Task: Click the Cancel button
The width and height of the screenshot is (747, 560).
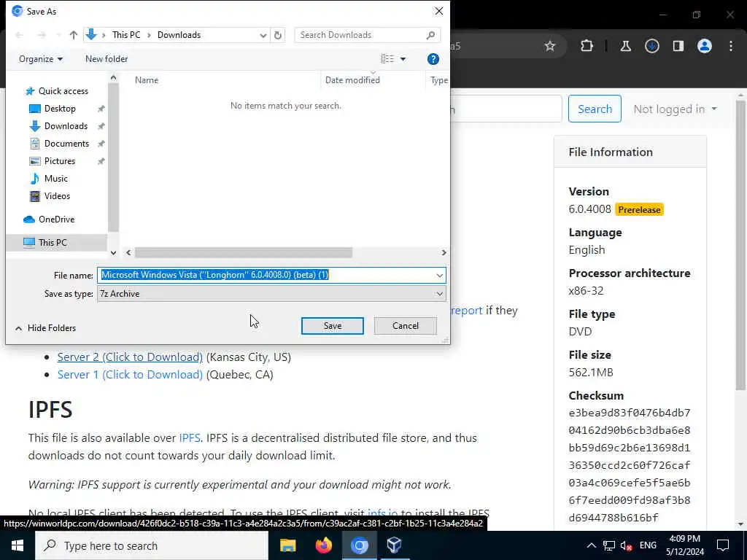Action: [406, 326]
